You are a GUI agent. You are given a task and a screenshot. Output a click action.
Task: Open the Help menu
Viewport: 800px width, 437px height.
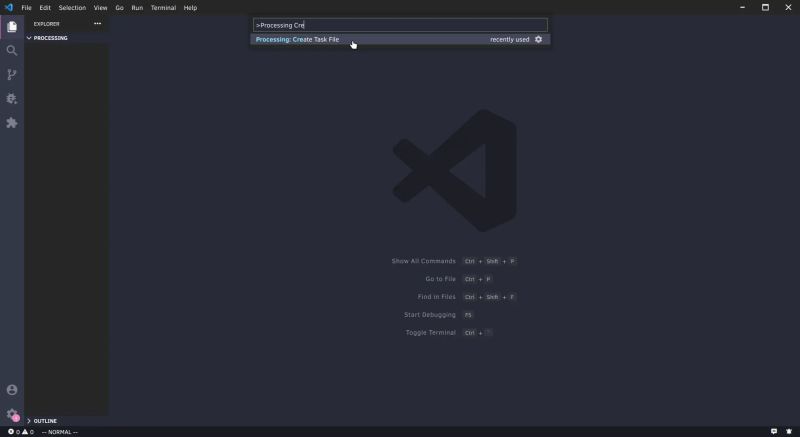pos(190,8)
